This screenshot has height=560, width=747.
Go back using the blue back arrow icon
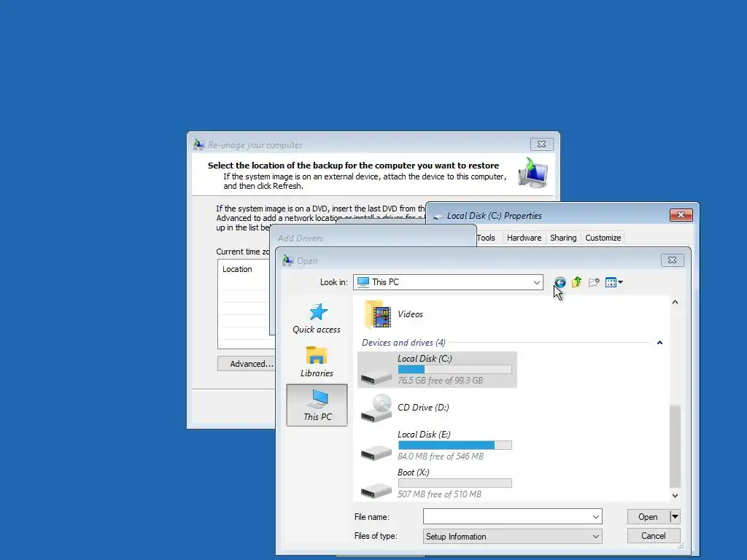pos(560,282)
